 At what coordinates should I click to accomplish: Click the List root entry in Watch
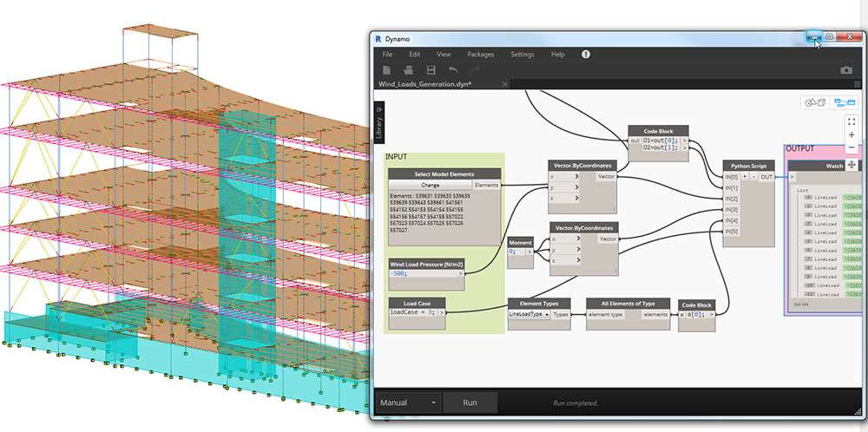[802, 190]
